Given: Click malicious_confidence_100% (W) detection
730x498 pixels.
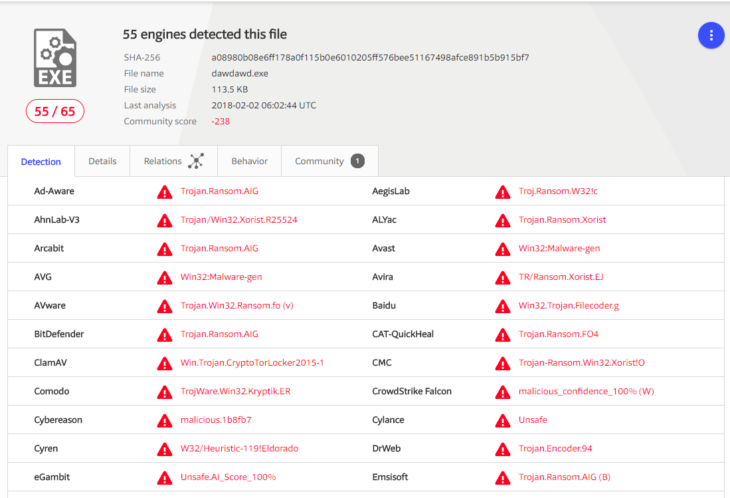Looking at the screenshot, I should [586, 391].
